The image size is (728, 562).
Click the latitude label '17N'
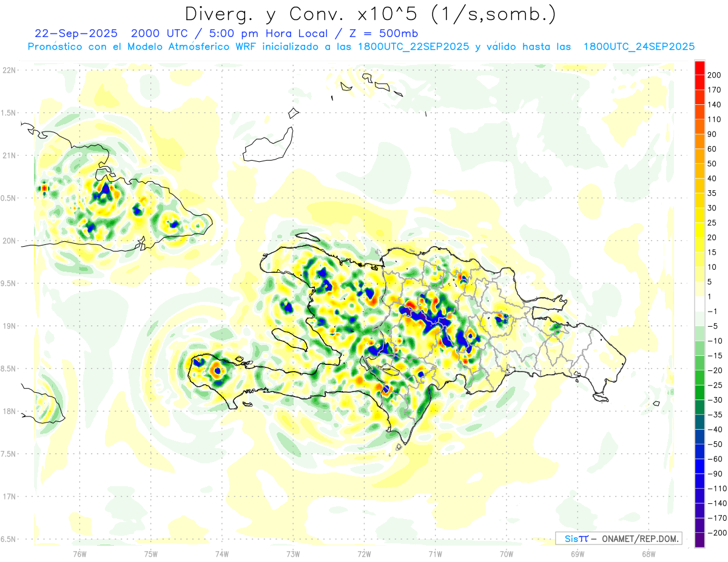(x=8, y=497)
